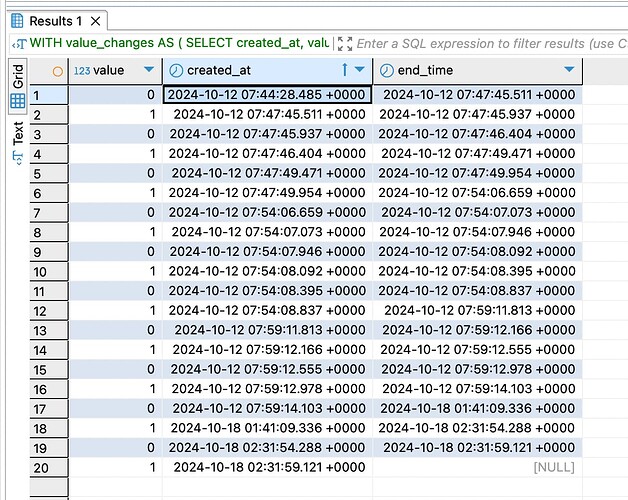This screenshot has height=500, width=628.
Task: Select end_time cell 2024-10-18 01:41:09.336
Action: pyautogui.click(x=477, y=408)
